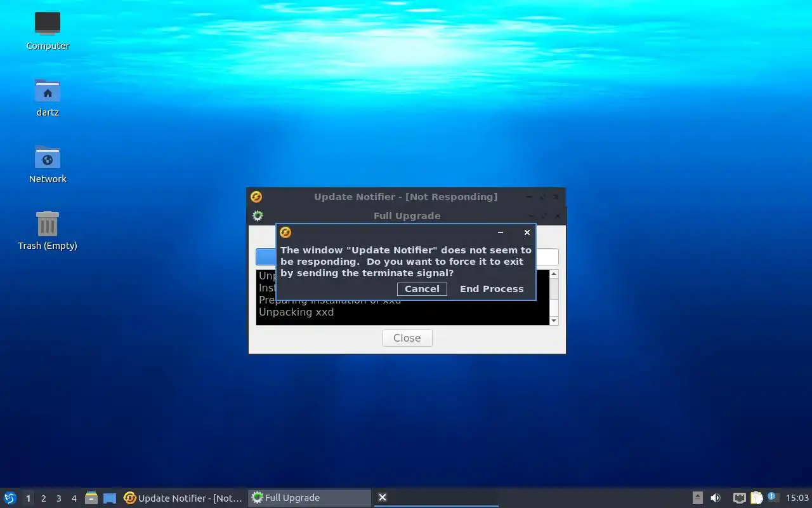This screenshot has height=508, width=812.
Task: Switch to workspace 3 in pager
Action: 58,498
